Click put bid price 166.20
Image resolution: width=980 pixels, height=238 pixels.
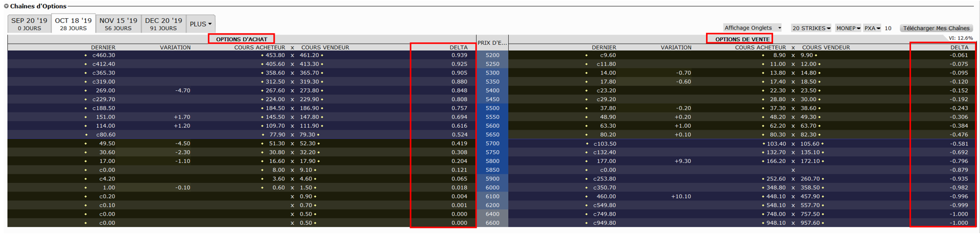pos(776,161)
